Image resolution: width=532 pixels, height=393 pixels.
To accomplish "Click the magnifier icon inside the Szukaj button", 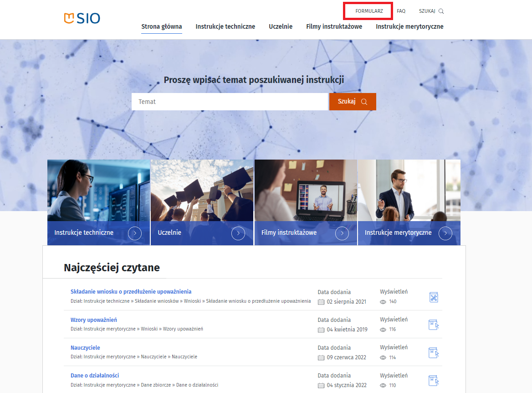I will point(364,101).
